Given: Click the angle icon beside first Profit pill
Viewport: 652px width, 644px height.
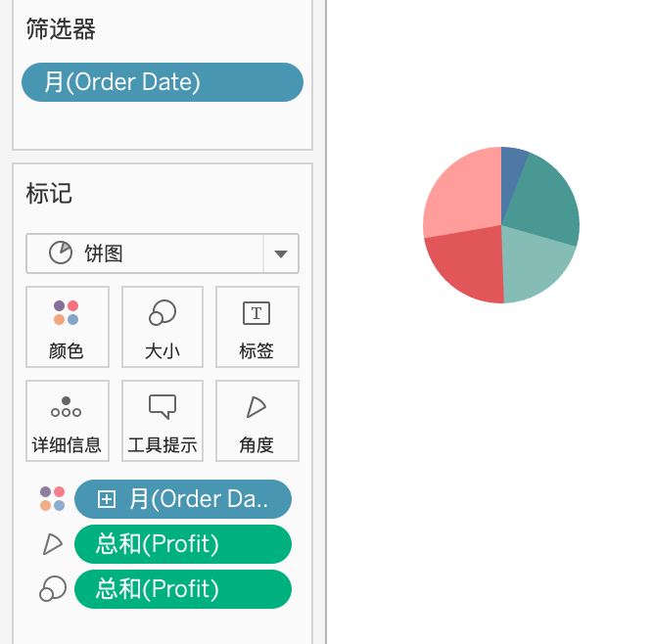Looking at the screenshot, I should pyautogui.click(x=53, y=544).
